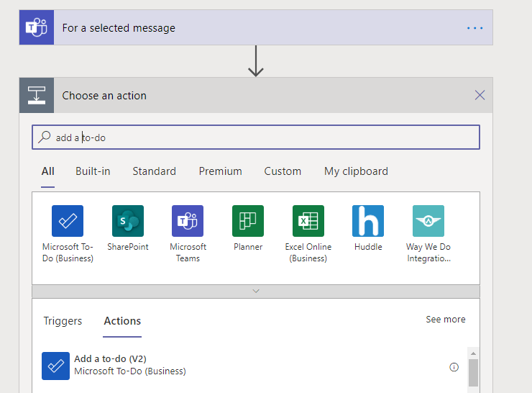Select the SharePoint connector icon
The height and width of the screenshot is (393, 532).
128,221
